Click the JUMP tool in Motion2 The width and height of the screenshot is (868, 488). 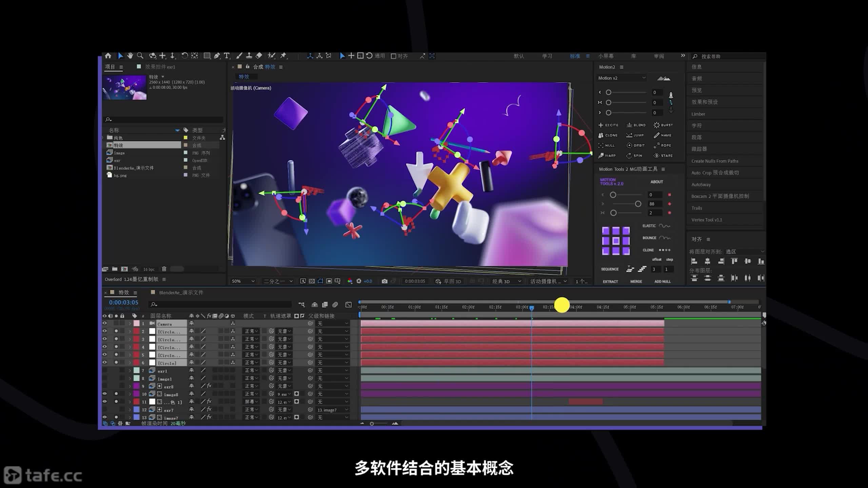pyautogui.click(x=635, y=135)
